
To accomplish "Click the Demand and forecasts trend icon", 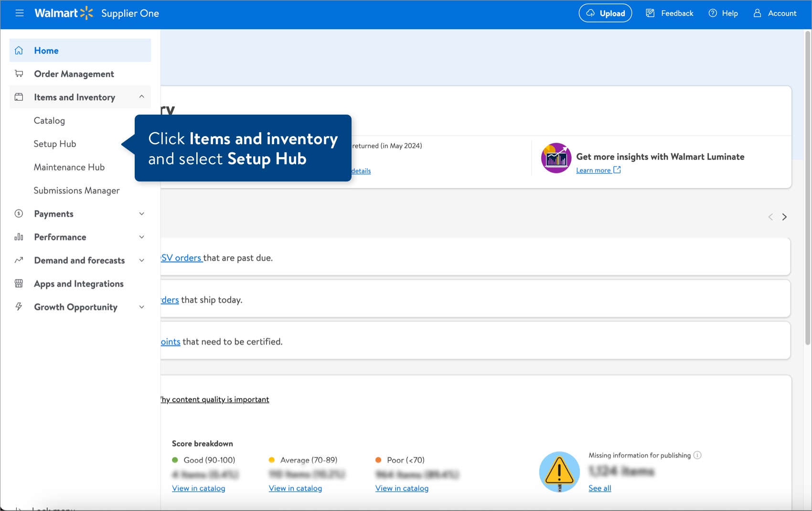I will point(19,260).
